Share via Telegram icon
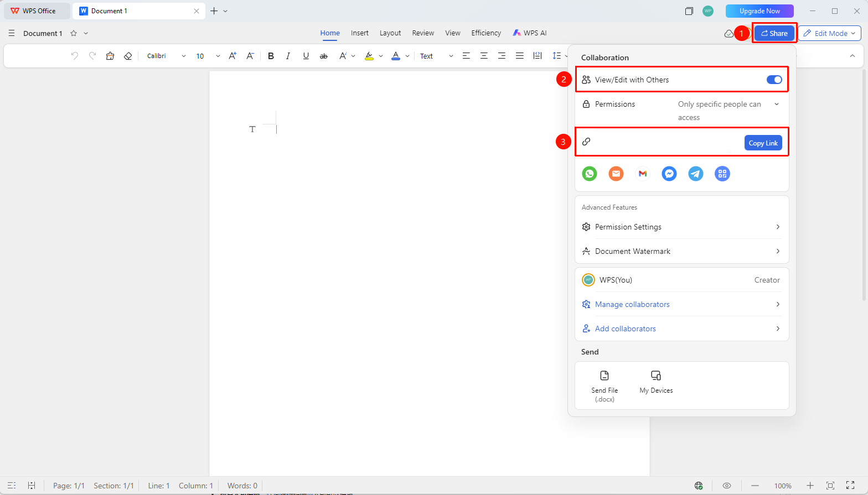Screen dimensions: 868x495 696,174
